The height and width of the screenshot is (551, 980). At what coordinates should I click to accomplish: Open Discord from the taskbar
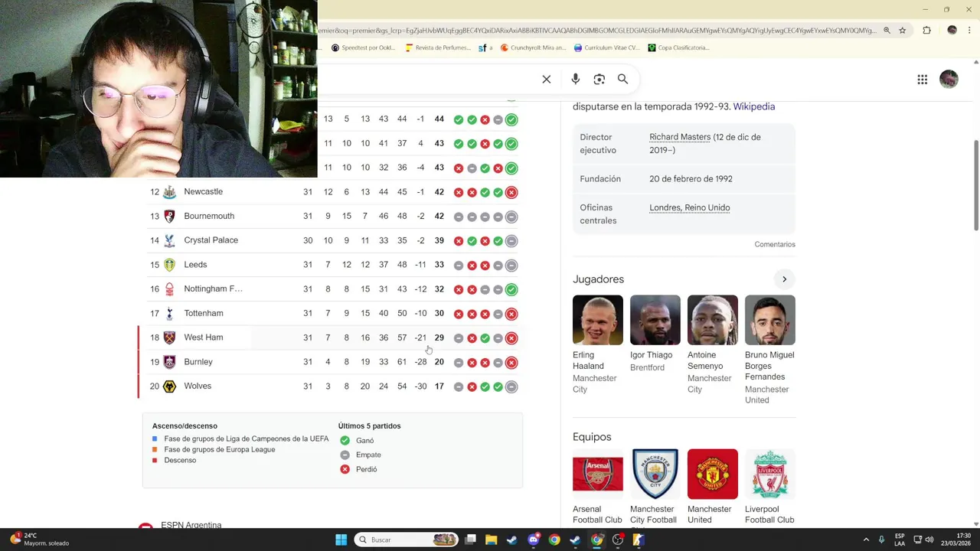point(534,540)
